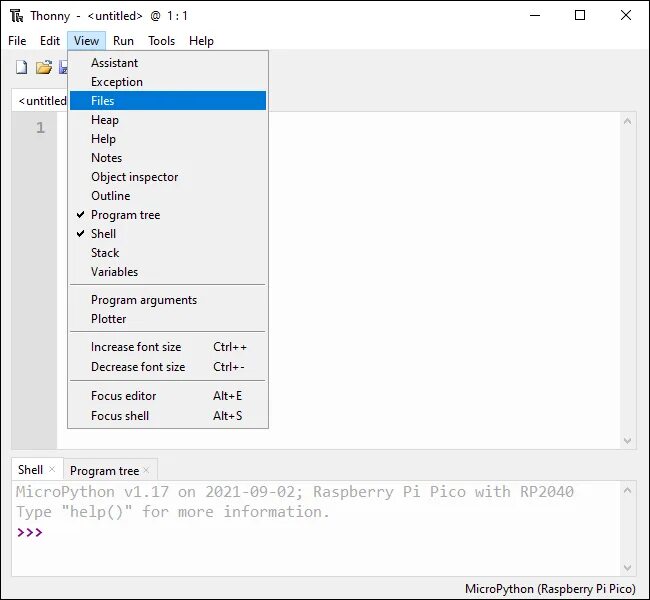Show the Heap view

click(168, 120)
